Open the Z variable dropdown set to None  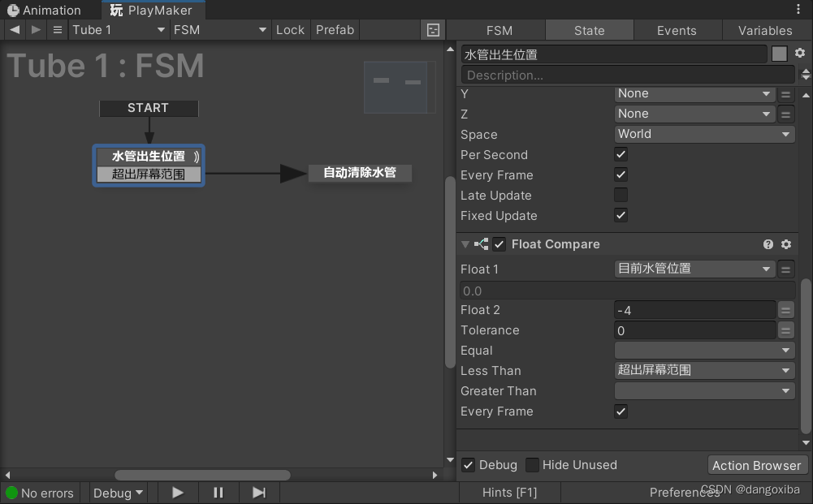pos(694,114)
